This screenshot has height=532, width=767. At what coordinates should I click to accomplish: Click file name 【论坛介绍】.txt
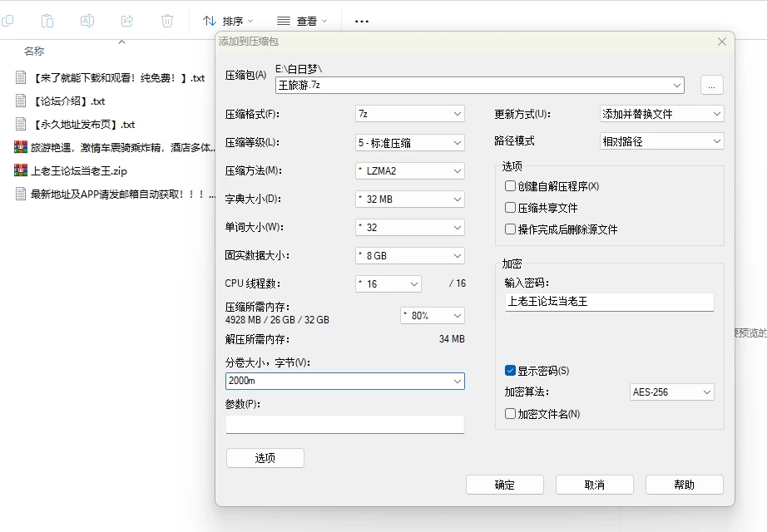pyautogui.click(x=68, y=101)
